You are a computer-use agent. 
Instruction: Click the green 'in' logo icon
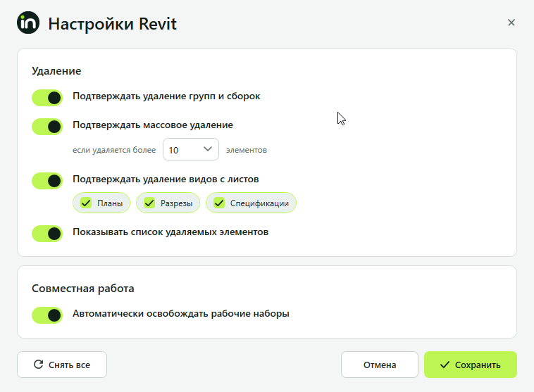pos(28,23)
